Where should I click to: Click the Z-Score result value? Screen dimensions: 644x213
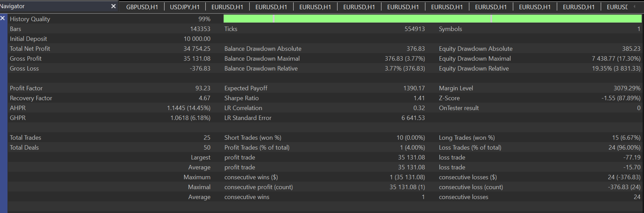coord(621,98)
